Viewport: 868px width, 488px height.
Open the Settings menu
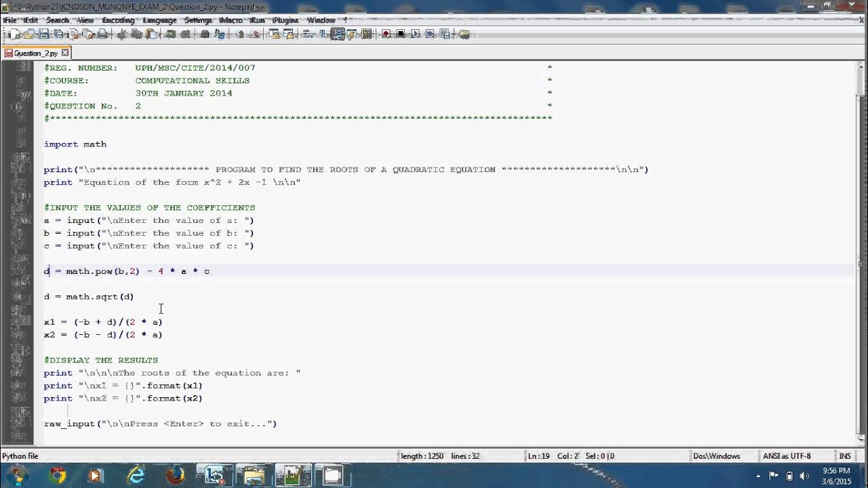pos(198,20)
